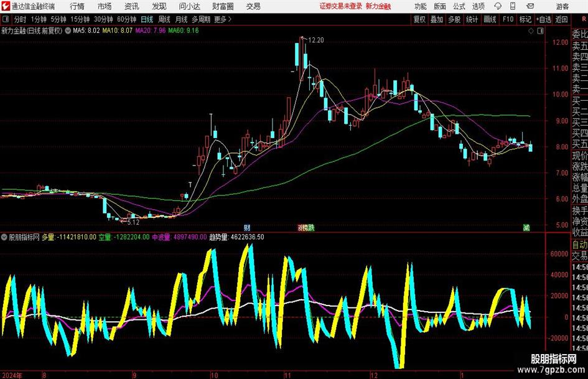Click the 自动 tab in the right sidebar

point(580,245)
